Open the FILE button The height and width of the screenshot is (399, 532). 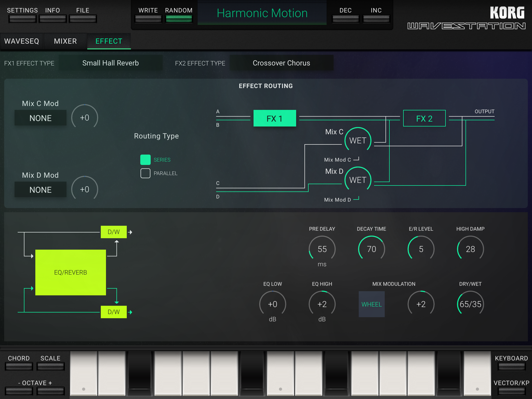(83, 19)
